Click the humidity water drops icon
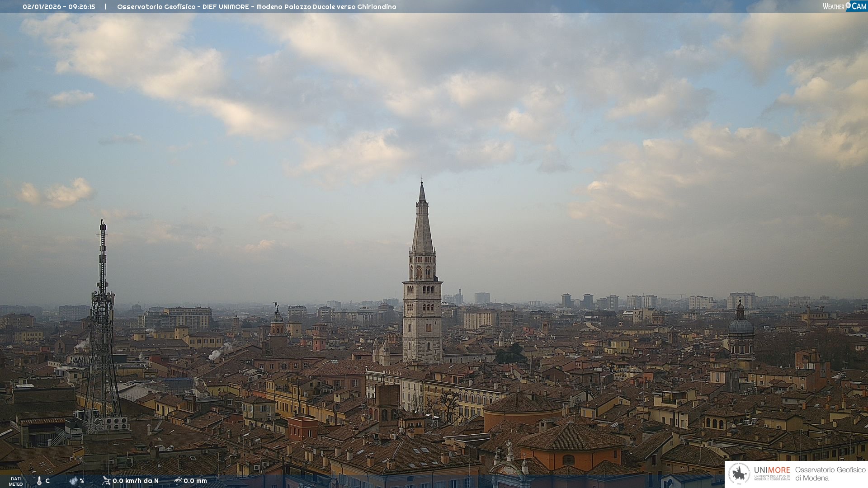Viewport: 868px width, 488px height. pos(73,481)
